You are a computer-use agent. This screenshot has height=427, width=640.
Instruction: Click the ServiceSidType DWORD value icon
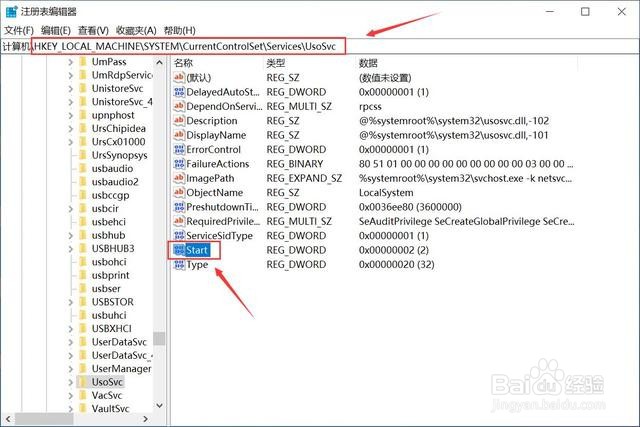tap(179, 236)
